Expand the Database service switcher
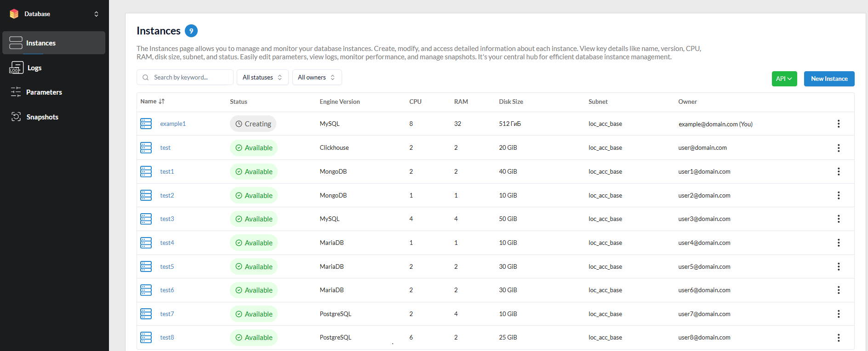The width and height of the screenshot is (868, 351). coord(96,14)
